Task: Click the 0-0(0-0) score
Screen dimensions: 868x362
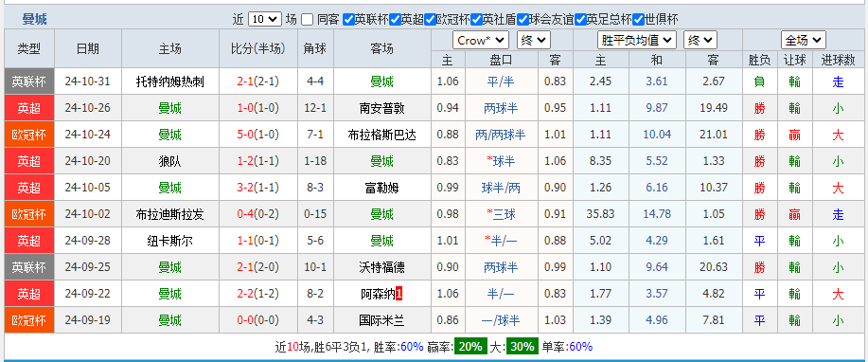Action: click(258, 320)
